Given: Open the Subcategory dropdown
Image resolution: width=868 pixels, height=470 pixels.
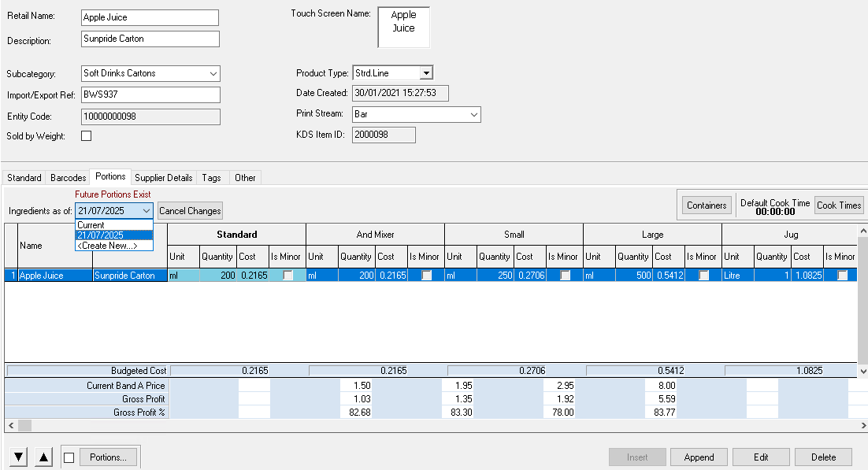Looking at the screenshot, I should [x=213, y=74].
